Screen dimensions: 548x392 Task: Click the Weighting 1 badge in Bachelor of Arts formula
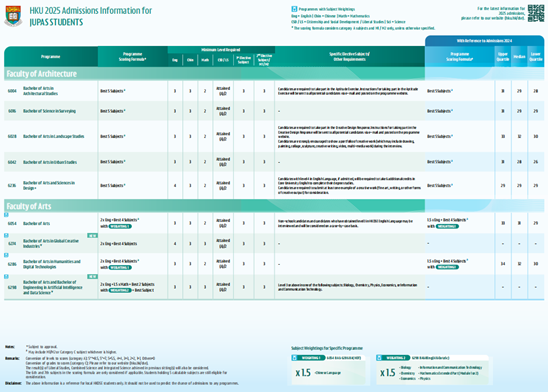[x=120, y=226]
